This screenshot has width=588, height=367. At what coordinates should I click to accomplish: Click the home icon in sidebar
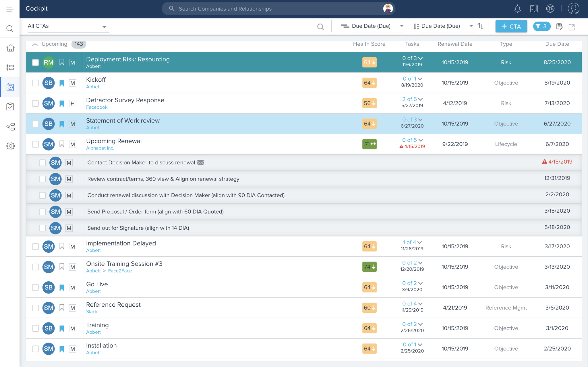(10, 48)
